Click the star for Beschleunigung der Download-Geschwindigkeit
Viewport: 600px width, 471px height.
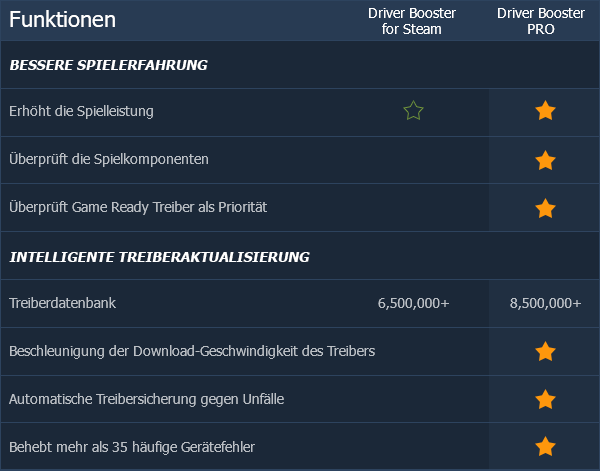pos(545,351)
